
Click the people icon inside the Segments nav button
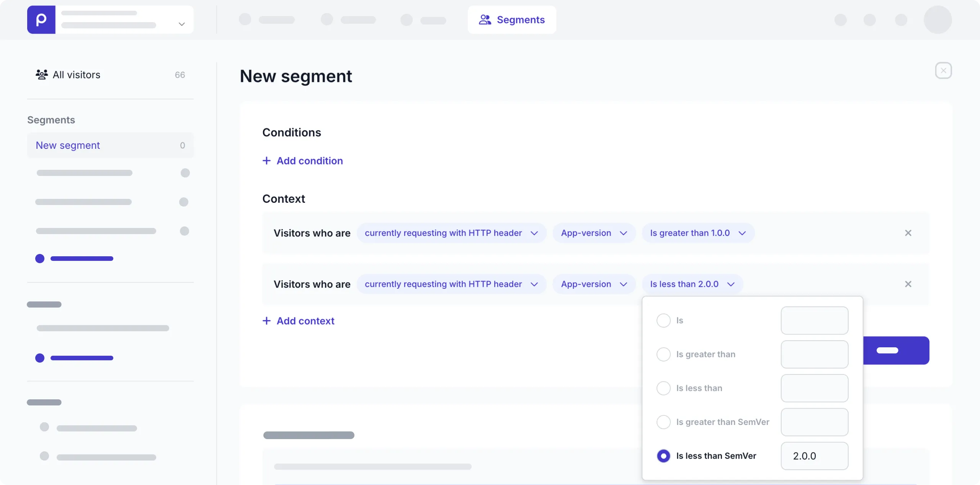(x=485, y=20)
